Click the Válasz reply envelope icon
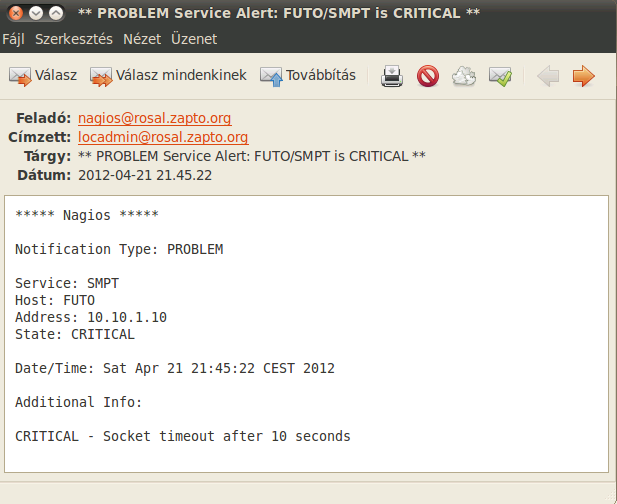 pos(20,76)
